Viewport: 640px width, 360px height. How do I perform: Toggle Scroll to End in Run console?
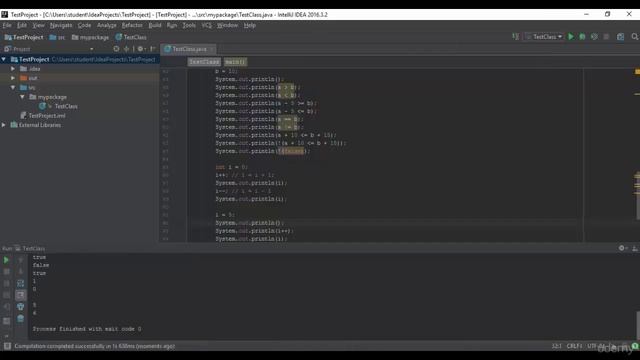pos(20,295)
